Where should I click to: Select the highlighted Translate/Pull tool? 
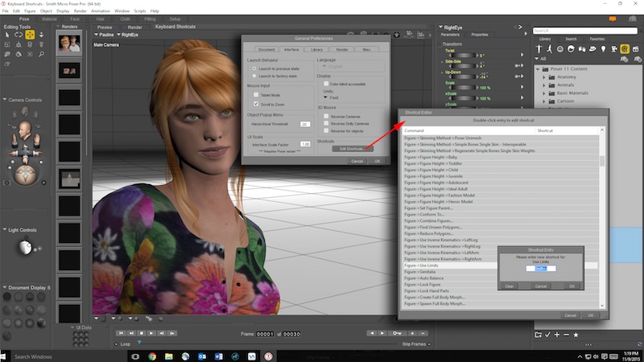pyautogui.click(x=30, y=35)
